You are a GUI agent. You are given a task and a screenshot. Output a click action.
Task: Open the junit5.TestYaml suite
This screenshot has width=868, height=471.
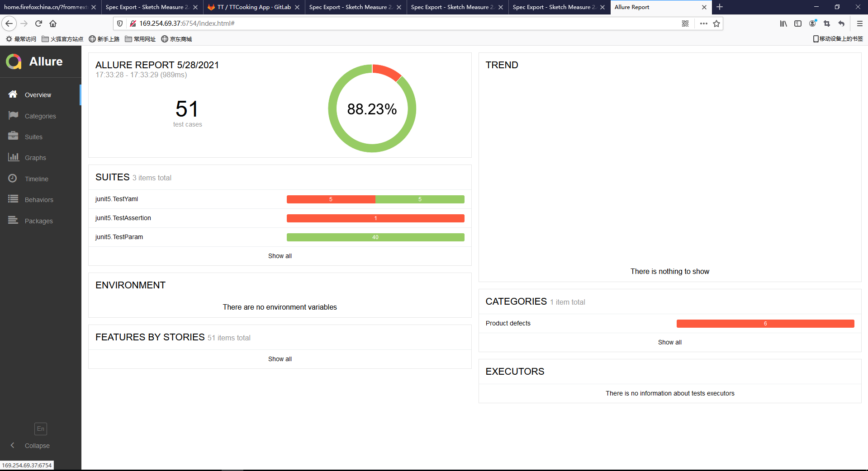280,199
